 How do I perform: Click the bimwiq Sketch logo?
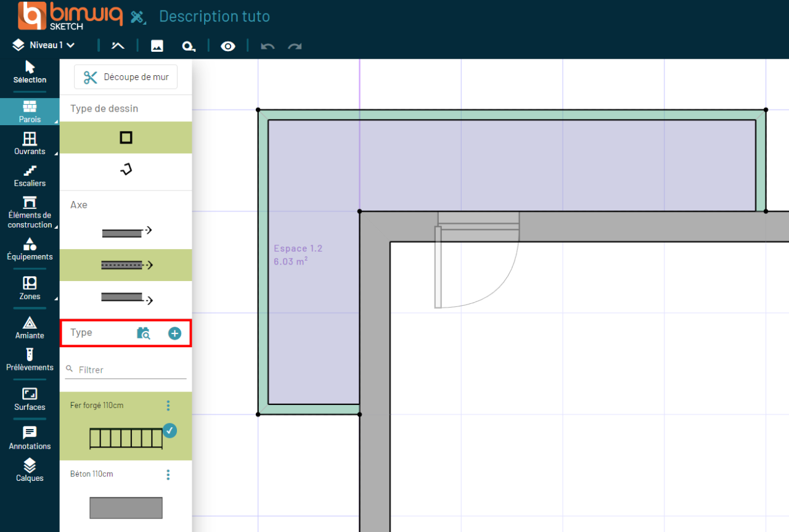point(70,15)
